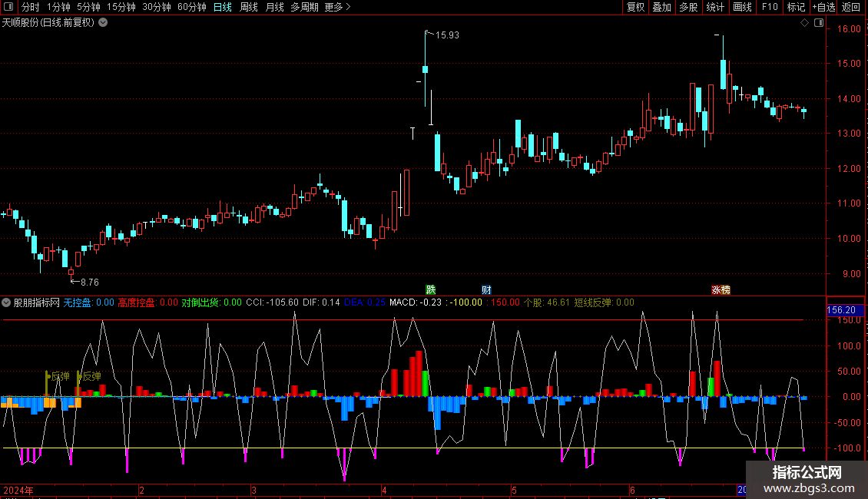Click the 返回 back button
This screenshot has width=868, height=499.
[x=851, y=7]
